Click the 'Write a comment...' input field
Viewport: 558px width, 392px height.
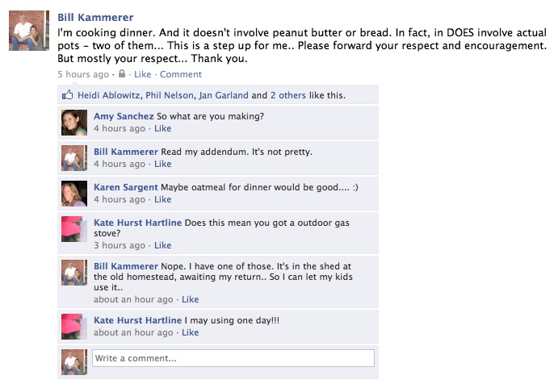tap(233, 358)
